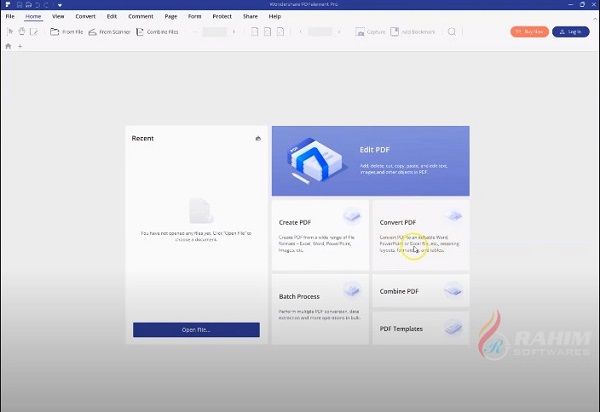Open the Convert PDF card
Viewport: 600px width, 412px height.
click(421, 235)
